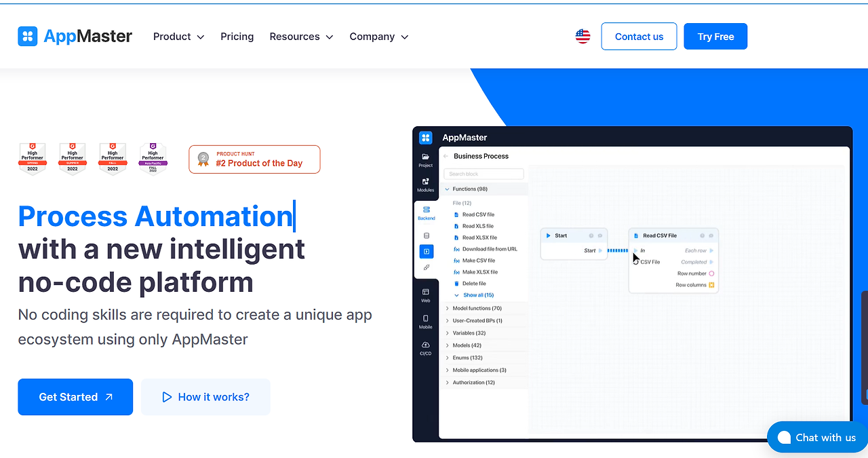Open the Product dropdown menu
Image resolution: width=868 pixels, height=458 pixels.
178,37
